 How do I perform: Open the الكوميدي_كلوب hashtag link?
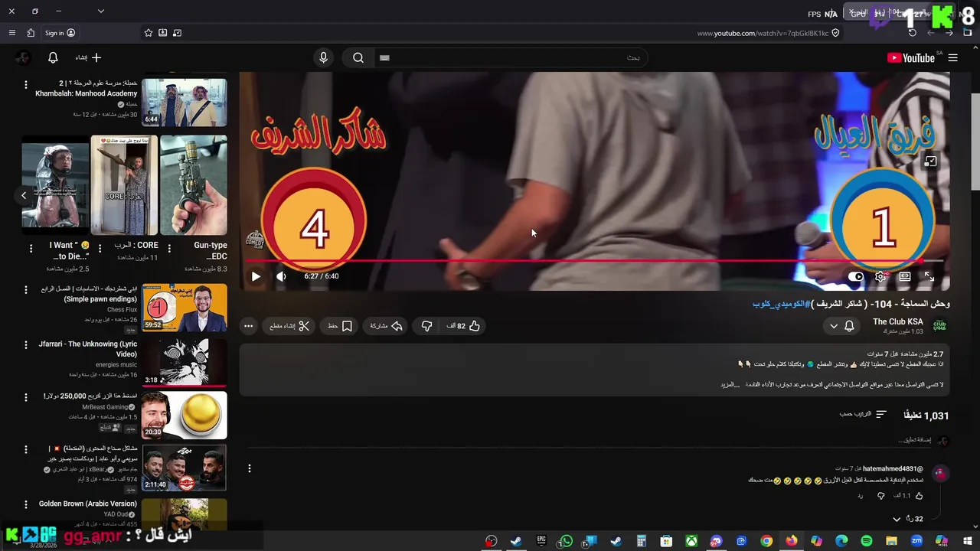[x=781, y=305]
